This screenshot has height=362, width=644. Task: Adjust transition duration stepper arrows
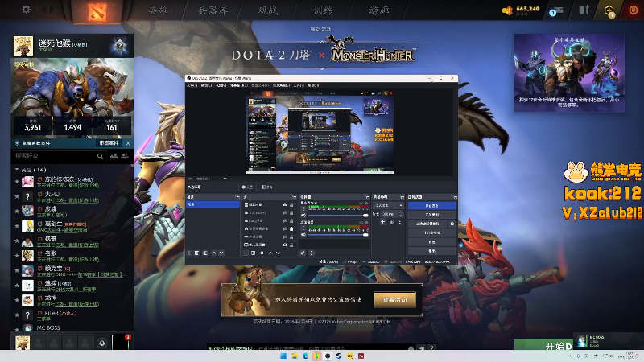(x=401, y=214)
